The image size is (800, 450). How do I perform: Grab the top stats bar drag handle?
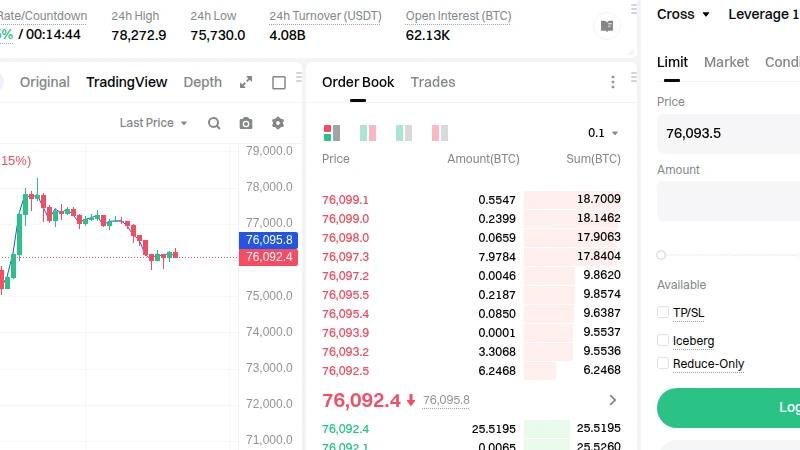pos(634,9)
